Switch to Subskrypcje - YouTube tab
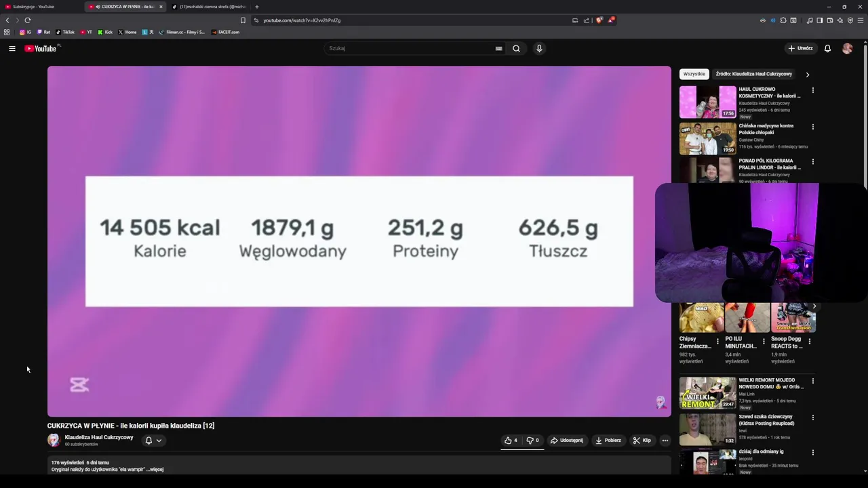The height and width of the screenshot is (488, 868). (x=41, y=7)
